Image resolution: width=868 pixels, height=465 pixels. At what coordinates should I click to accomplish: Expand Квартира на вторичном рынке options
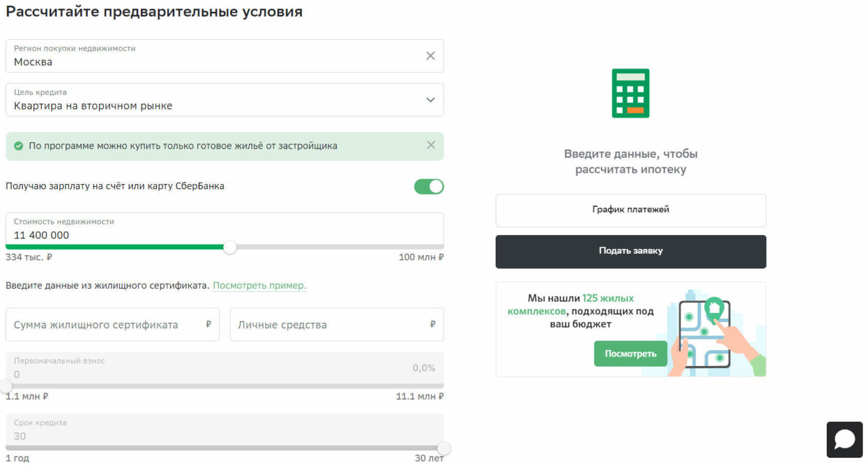point(431,100)
